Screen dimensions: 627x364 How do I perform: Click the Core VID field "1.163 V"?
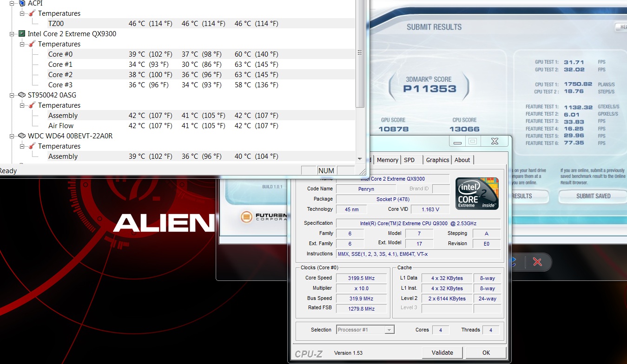(429, 209)
